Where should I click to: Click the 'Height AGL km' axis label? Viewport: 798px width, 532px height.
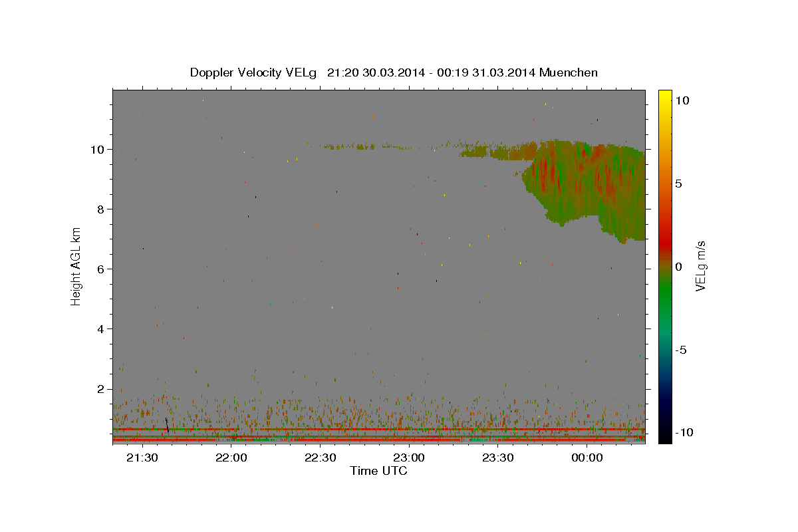(76, 266)
